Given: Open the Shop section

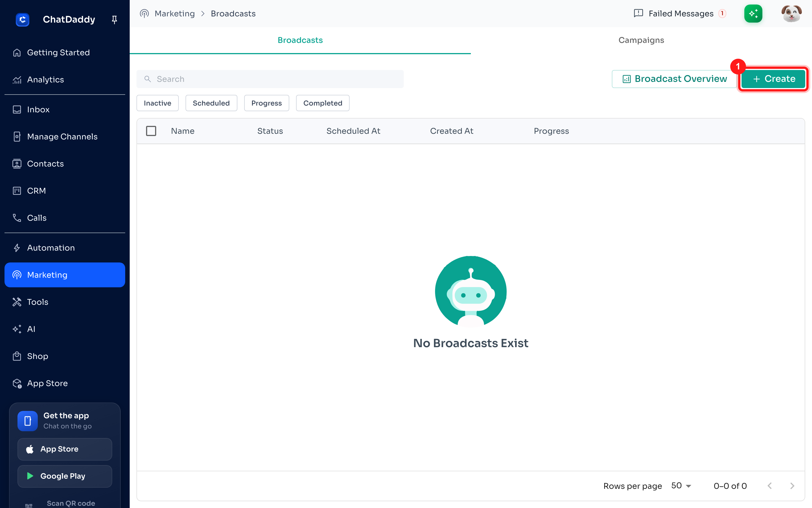Looking at the screenshot, I should (x=65, y=356).
